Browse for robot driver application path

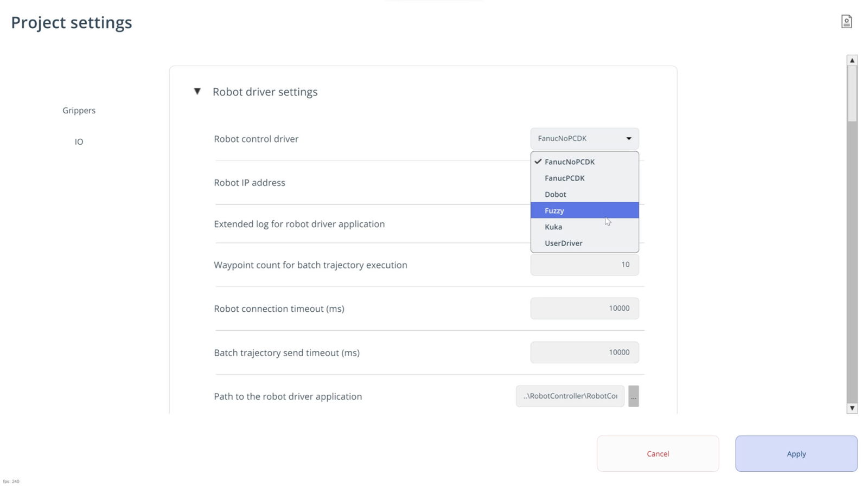pyautogui.click(x=633, y=396)
